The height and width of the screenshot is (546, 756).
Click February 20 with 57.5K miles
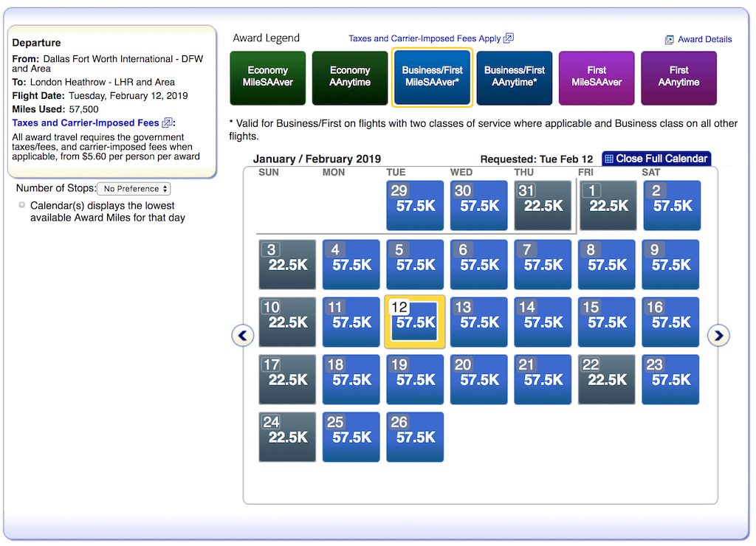tap(478, 380)
